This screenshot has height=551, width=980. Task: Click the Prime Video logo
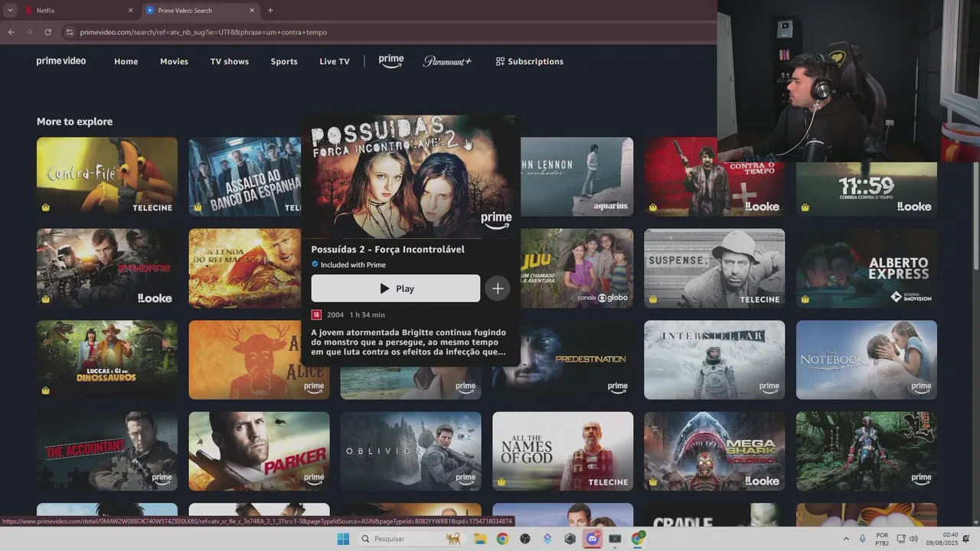61,61
